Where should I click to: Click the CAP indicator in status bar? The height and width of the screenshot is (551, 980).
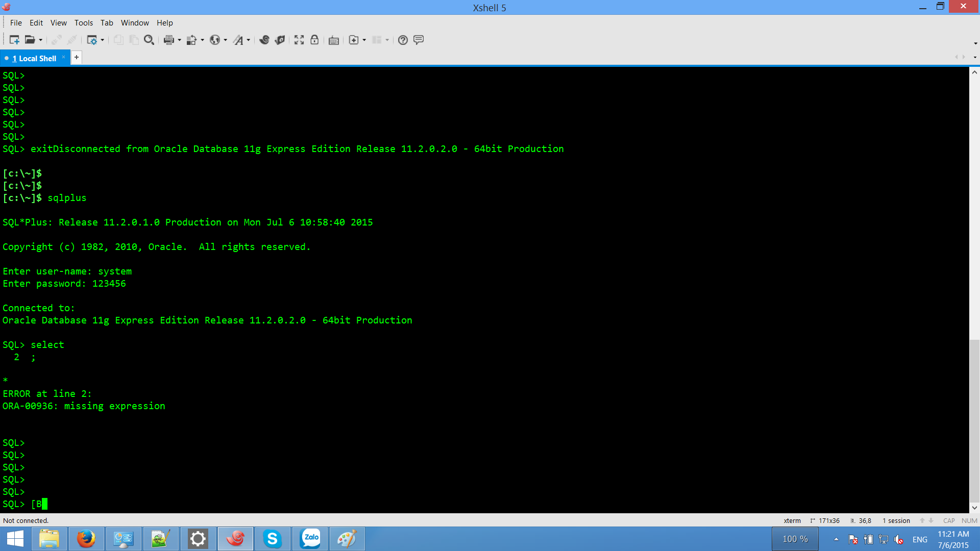949,520
